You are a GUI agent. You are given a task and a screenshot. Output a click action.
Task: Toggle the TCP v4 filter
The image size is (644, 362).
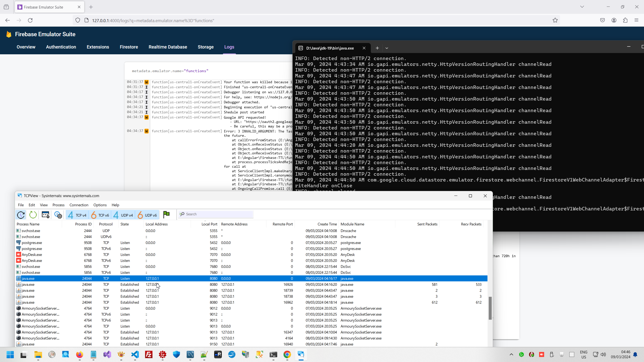click(x=77, y=215)
